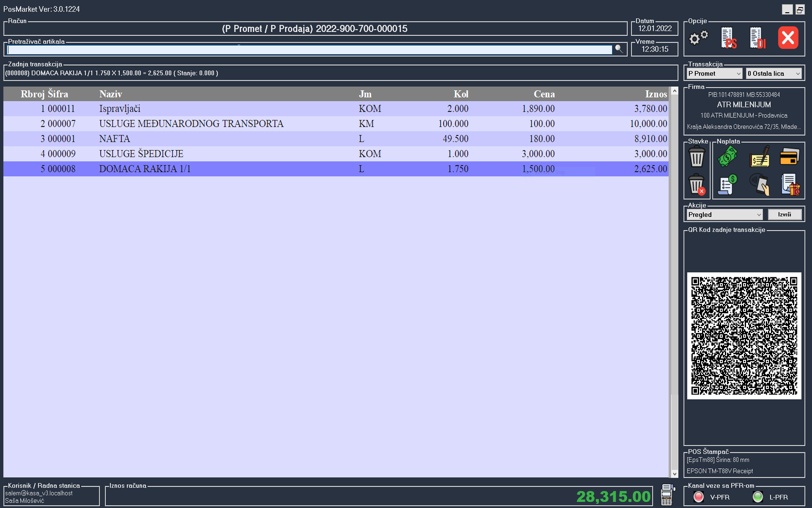Viewport: 812px width, 508px height.
Task: Click the Izvrši button
Action: 785,215
